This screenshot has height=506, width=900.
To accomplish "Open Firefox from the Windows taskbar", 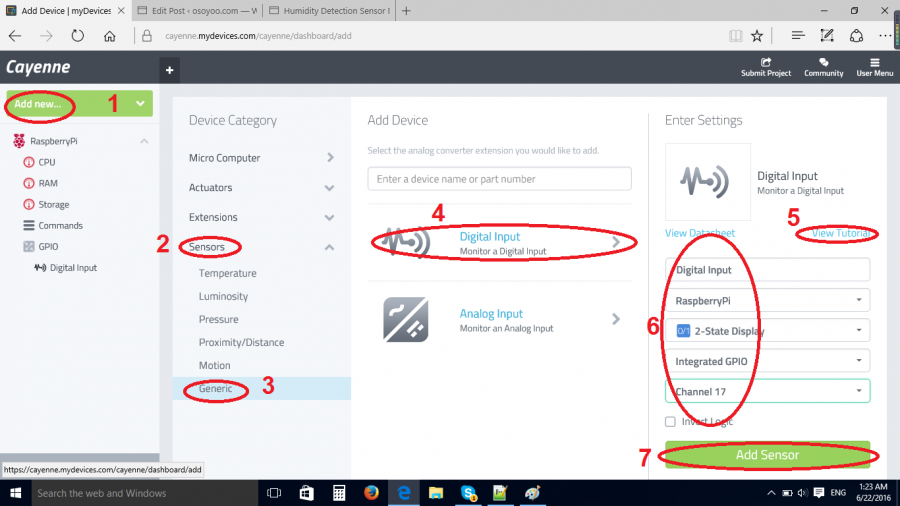I will tap(371, 493).
